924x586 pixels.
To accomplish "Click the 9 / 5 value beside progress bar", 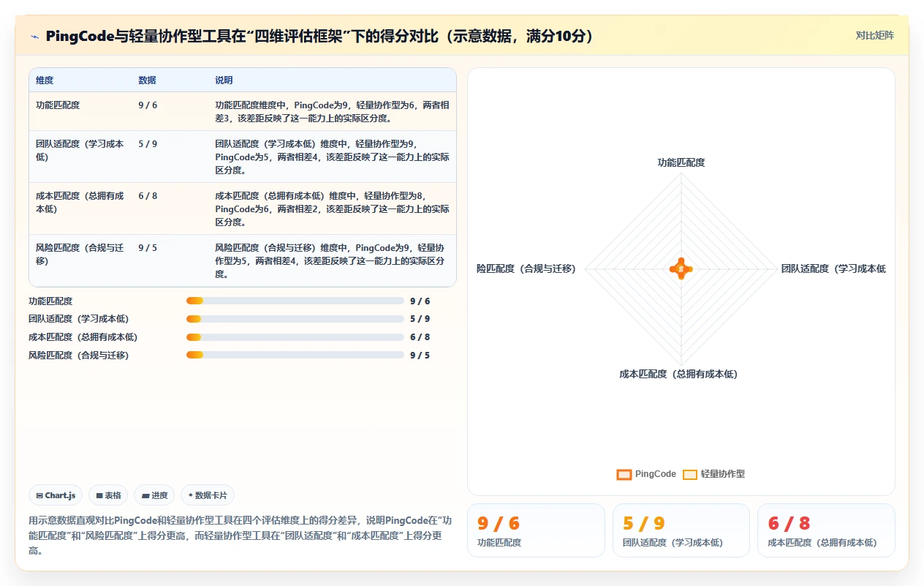I will coord(420,355).
